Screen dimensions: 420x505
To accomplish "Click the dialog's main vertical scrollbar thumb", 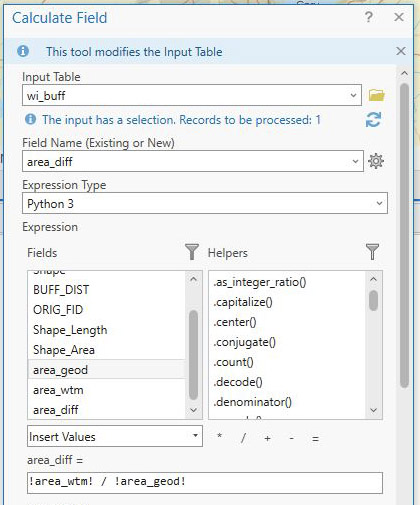I will click(x=404, y=236).
